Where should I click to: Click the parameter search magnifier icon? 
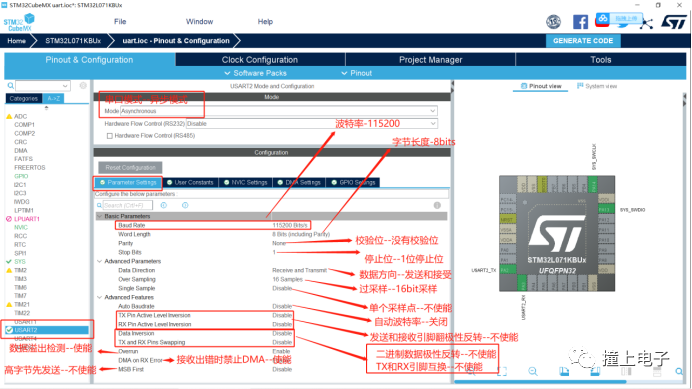point(99,205)
